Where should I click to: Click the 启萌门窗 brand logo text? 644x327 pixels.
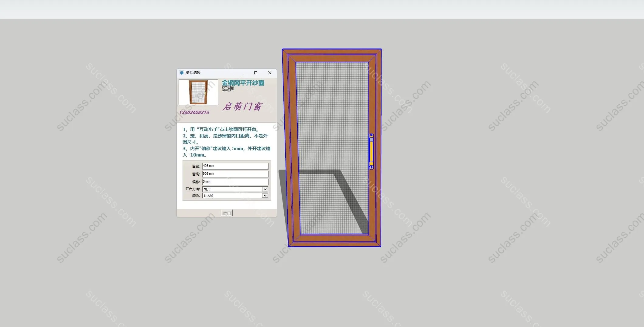242,106
